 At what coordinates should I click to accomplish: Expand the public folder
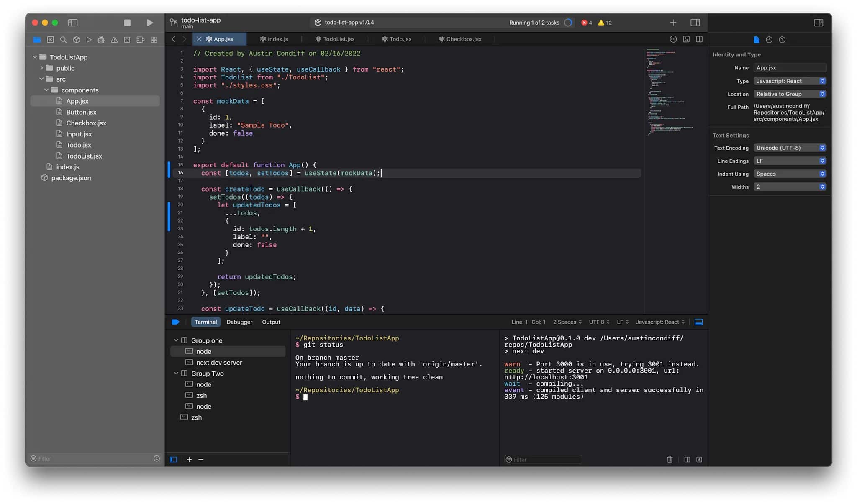click(x=41, y=68)
